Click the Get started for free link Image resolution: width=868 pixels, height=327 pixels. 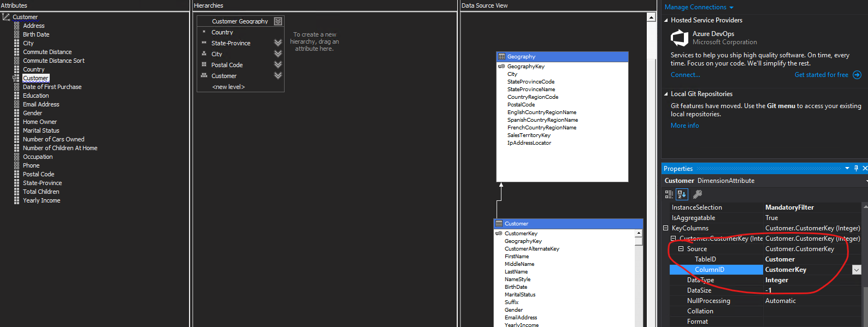822,75
